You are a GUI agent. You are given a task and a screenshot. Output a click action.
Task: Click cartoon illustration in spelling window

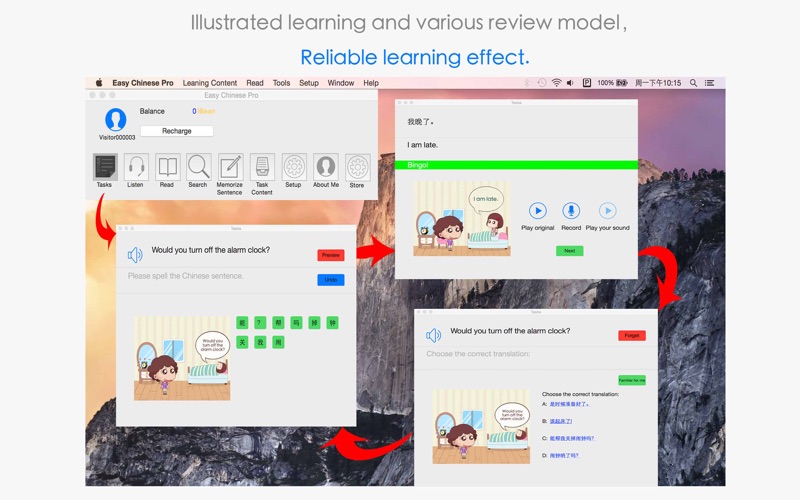pyautogui.click(x=182, y=358)
